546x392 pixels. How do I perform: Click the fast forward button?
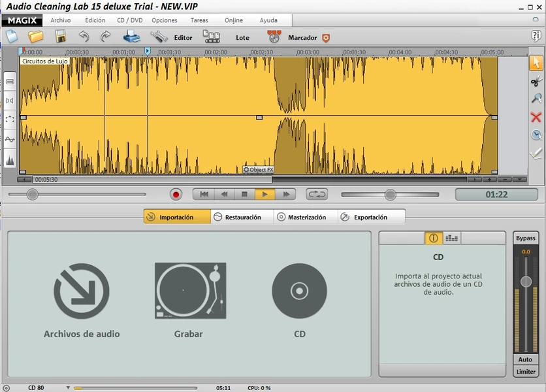click(285, 195)
